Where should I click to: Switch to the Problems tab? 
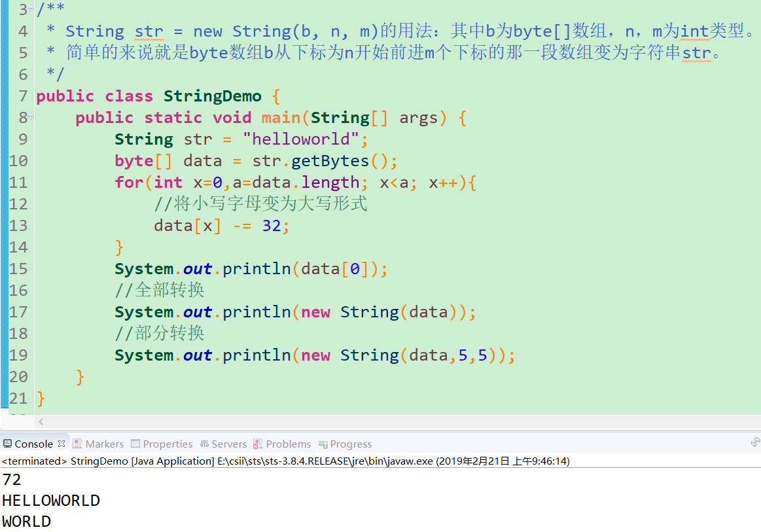coord(288,444)
